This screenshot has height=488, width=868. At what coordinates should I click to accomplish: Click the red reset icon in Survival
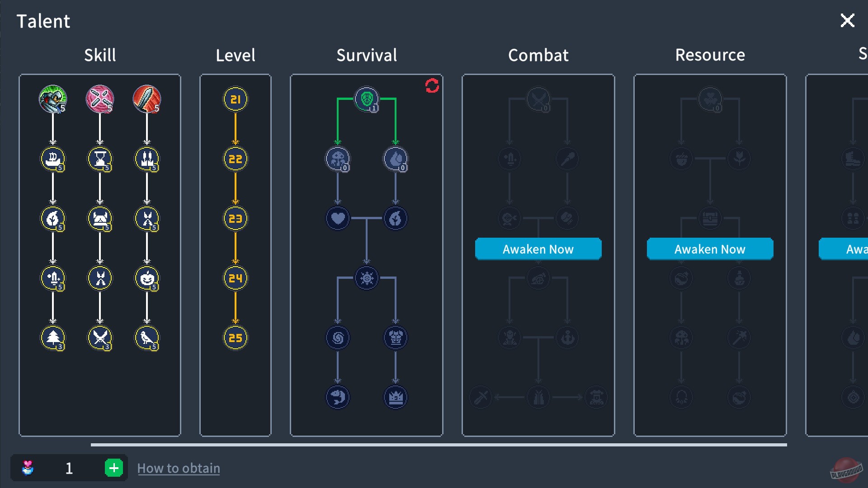coord(432,86)
